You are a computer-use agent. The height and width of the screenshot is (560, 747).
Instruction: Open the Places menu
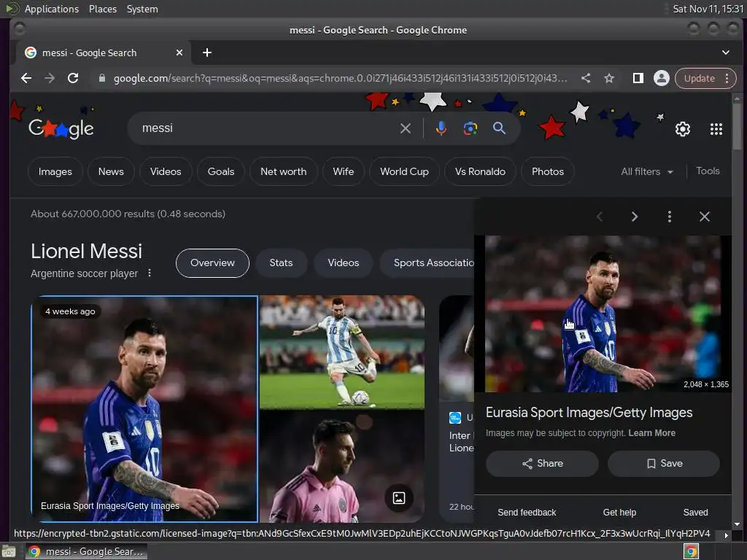pos(102,9)
